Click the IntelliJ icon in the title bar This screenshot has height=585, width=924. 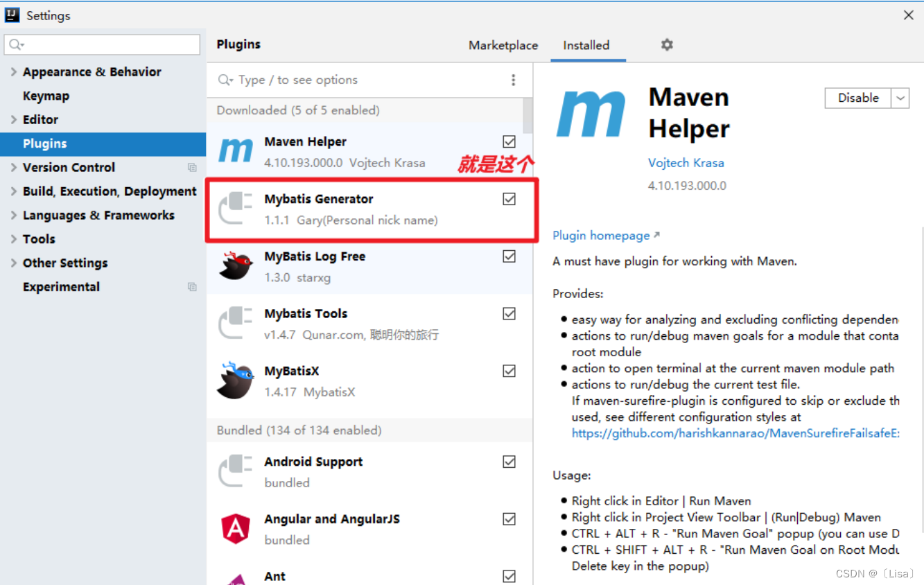tap(12, 15)
